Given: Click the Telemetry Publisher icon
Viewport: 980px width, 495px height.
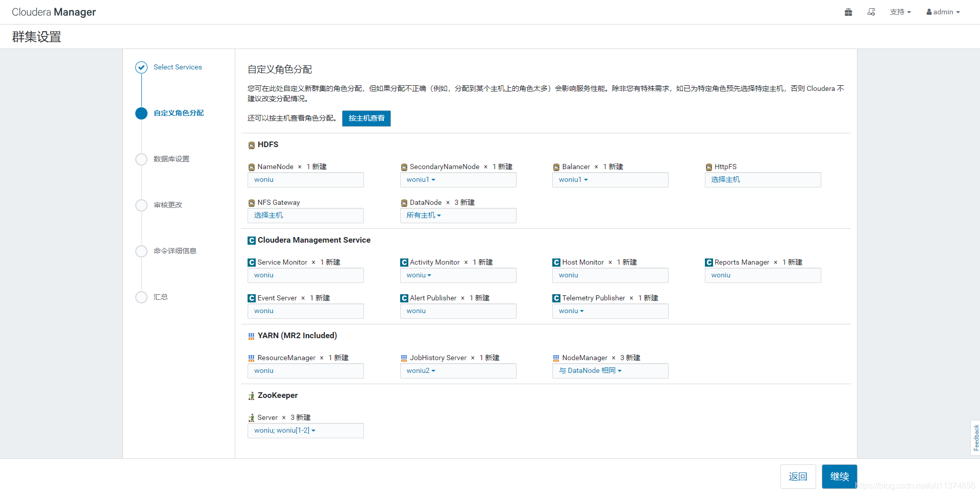Looking at the screenshot, I should click(x=556, y=298).
